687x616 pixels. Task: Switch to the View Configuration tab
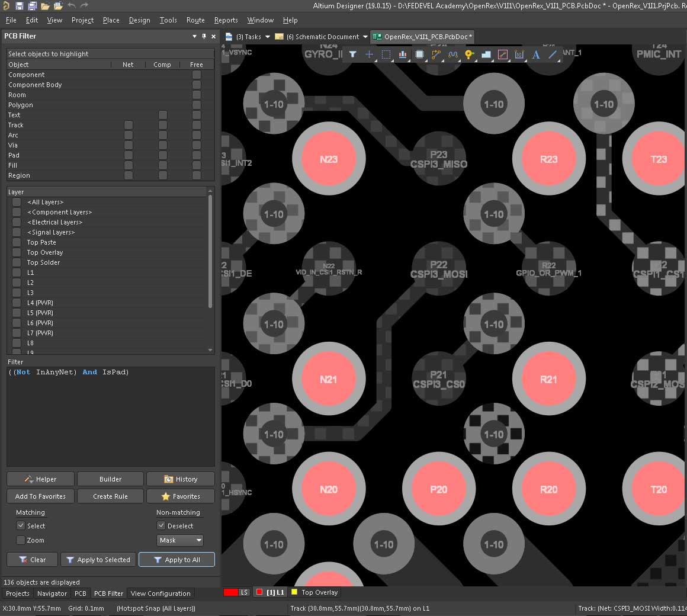point(160,593)
